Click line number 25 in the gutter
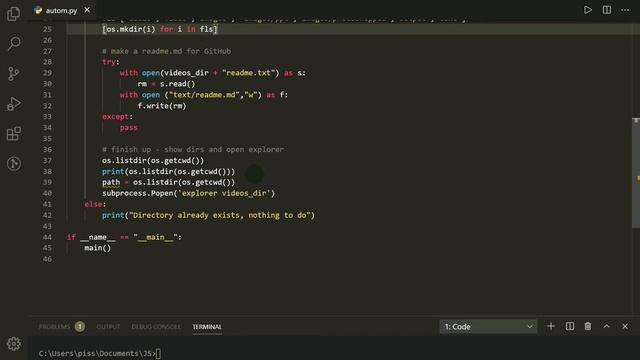Image resolution: width=640 pixels, height=360 pixels. (x=47, y=29)
